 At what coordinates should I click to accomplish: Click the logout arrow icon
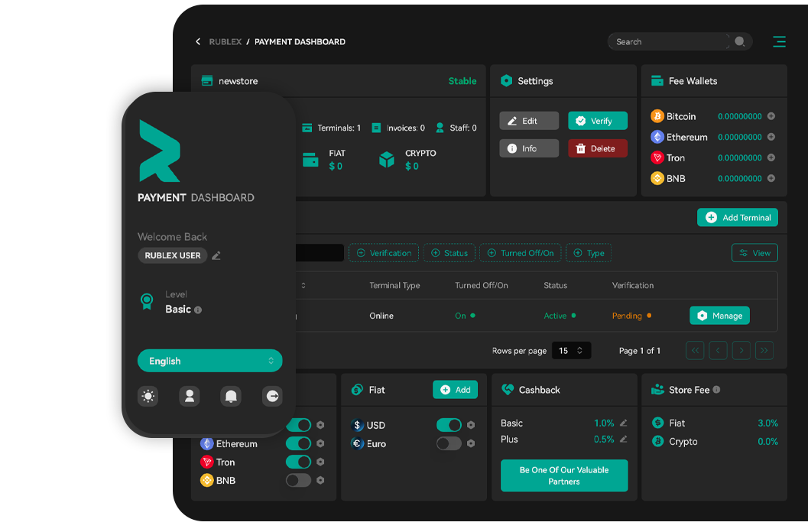pyautogui.click(x=272, y=396)
